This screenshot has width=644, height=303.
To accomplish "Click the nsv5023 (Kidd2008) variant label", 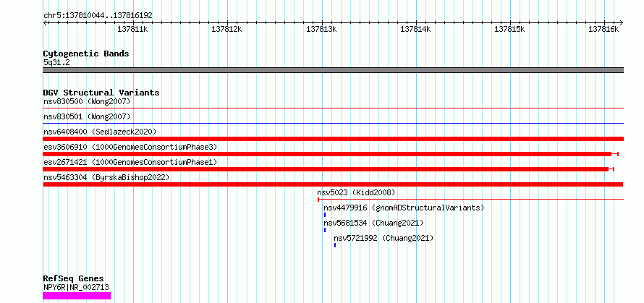I will (x=356, y=192).
